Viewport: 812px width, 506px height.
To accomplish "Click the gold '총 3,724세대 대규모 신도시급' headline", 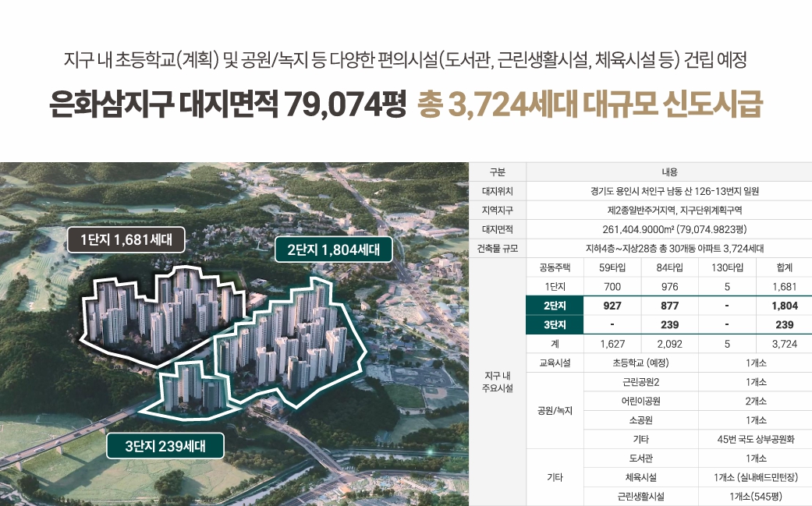I will coord(590,104).
